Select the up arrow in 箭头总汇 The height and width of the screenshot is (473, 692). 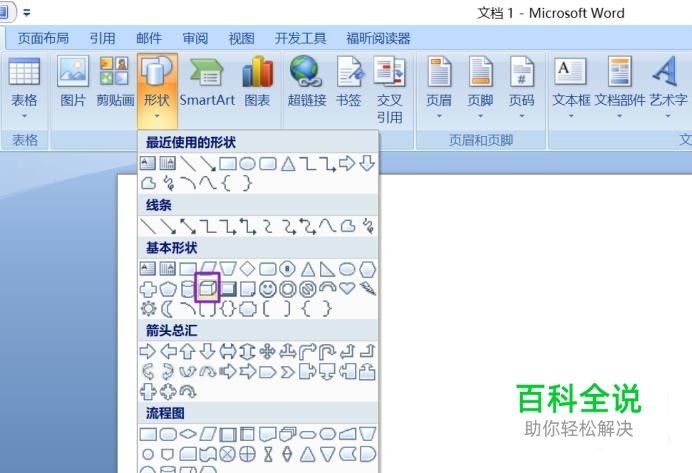[188, 351]
